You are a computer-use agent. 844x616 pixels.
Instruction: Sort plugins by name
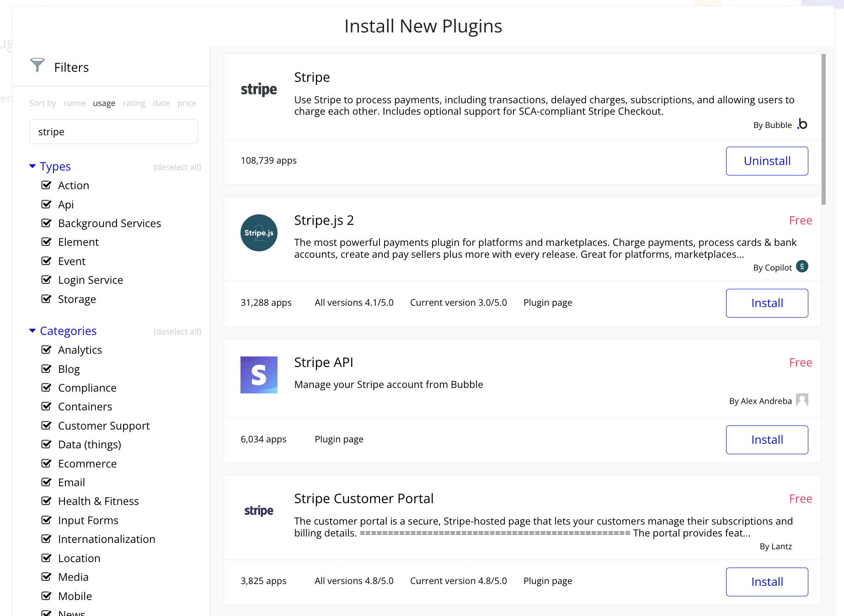[x=75, y=103]
